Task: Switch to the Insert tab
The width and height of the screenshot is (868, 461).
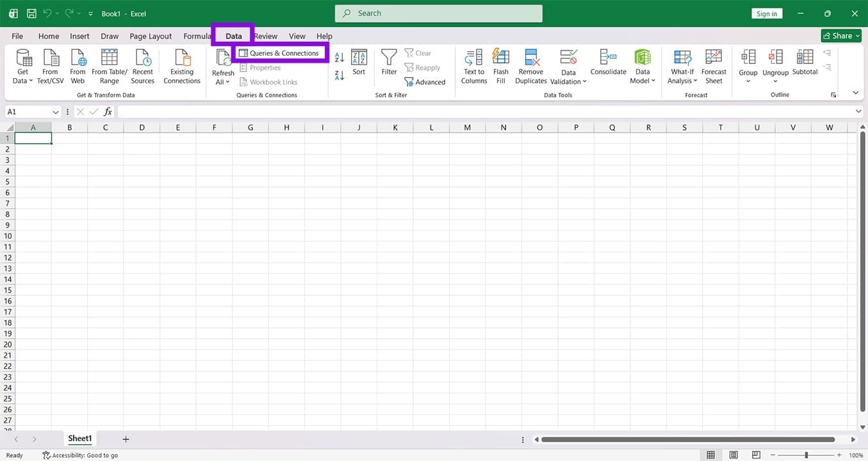Action: [x=79, y=36]
